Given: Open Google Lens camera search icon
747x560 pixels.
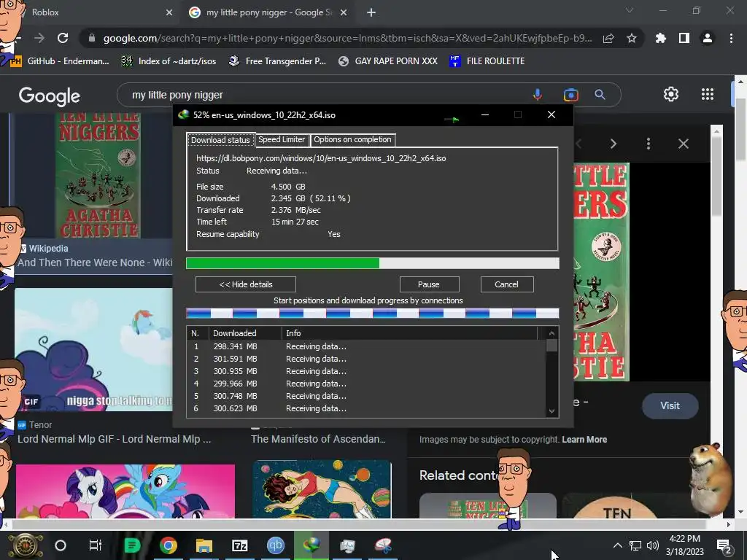Looking at the screenshot, I should (570, 95).
